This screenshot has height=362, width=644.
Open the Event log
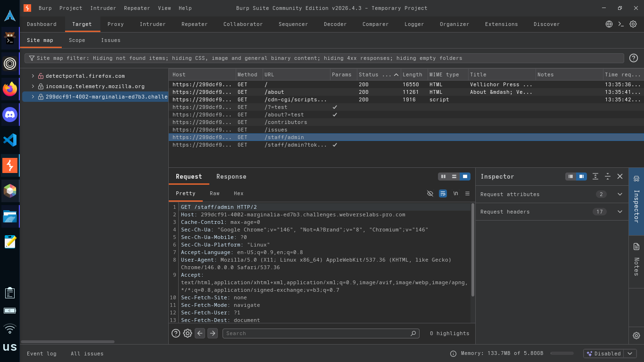point(41,354)
